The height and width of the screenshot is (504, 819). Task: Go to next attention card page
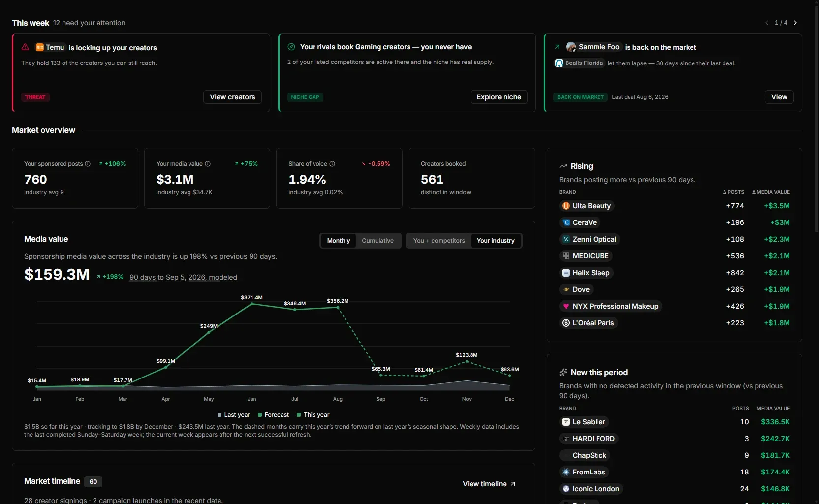795,23
